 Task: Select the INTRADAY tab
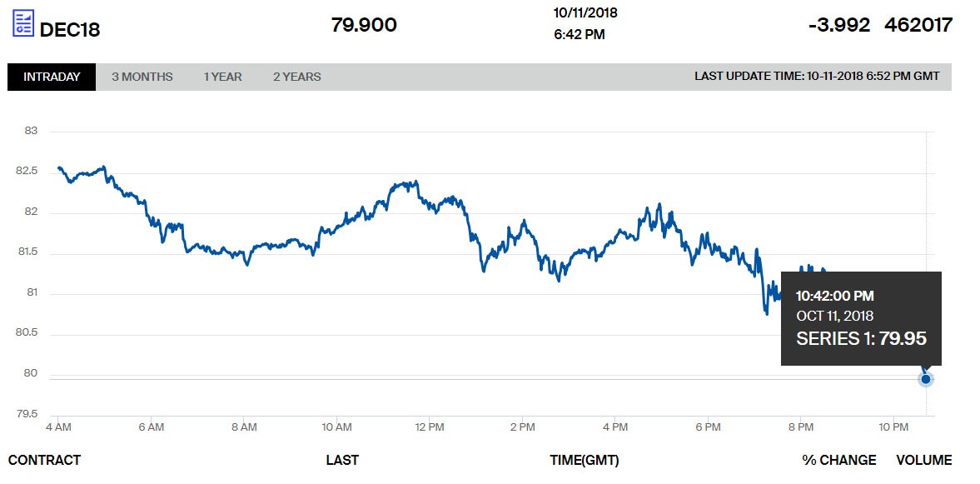click(52, 77)
